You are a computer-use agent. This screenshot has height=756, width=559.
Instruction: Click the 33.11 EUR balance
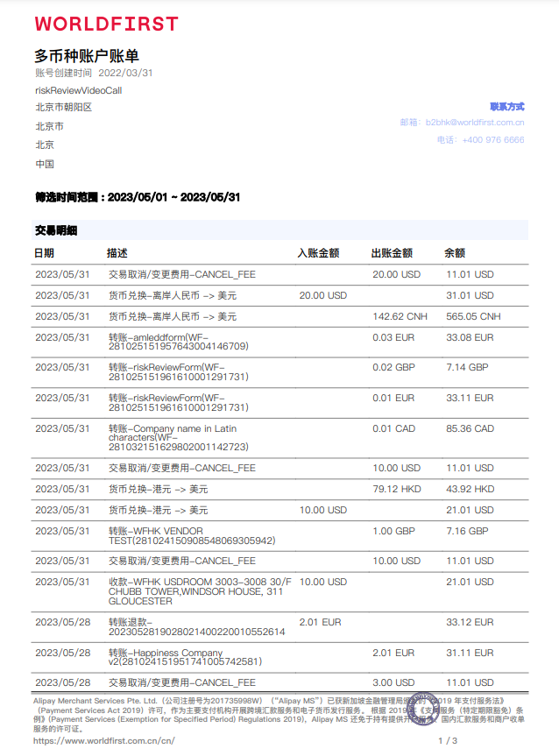click(470, 399)
